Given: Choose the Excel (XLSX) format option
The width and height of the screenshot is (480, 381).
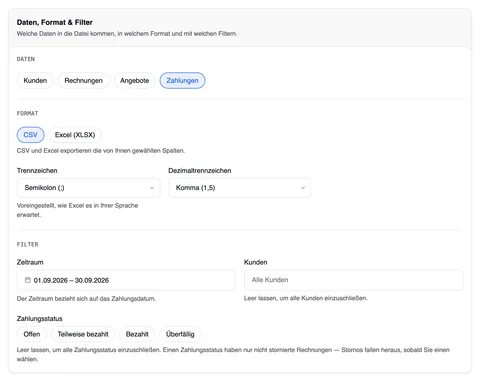Looking at the screenshot, I should pos(75,135).
